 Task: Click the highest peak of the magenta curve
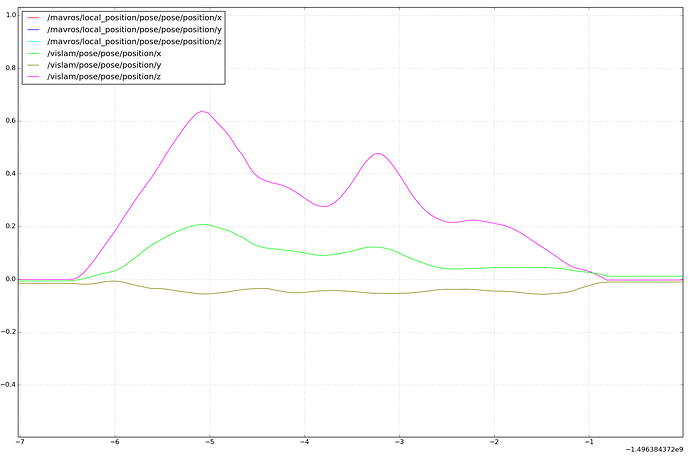[x=202, y=111]
